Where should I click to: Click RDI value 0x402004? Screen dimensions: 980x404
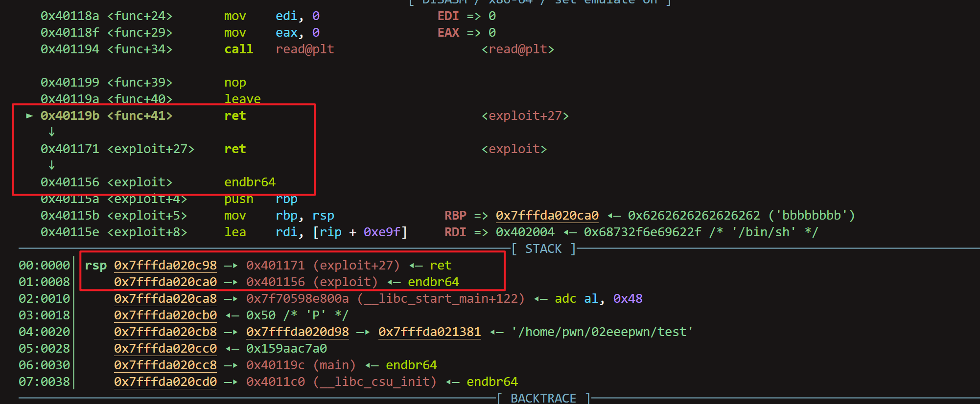525,232
